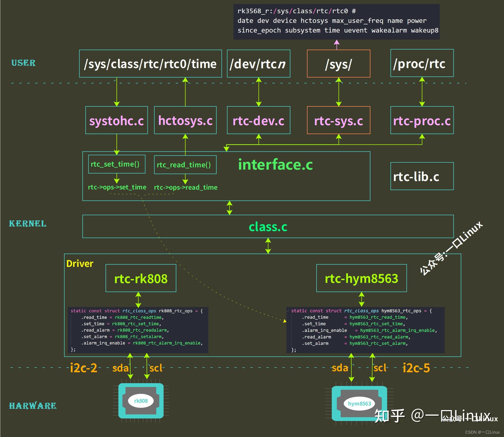Image resolution: width=504 pixels, height=437 pixels.
Task: Toggle the rtc_read_time() function box
Action: (x=185, y=165)
